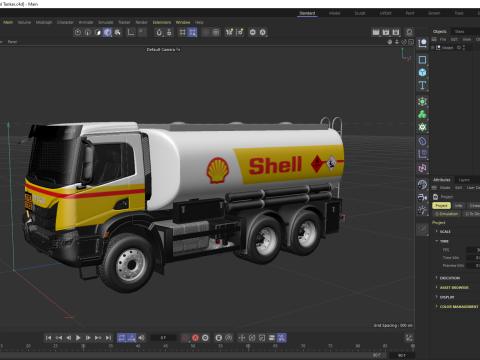The height and width of the screenshot is (360, 480).
Task: Toggle the Position keyframe channel icon
Action: coord(242,338)
